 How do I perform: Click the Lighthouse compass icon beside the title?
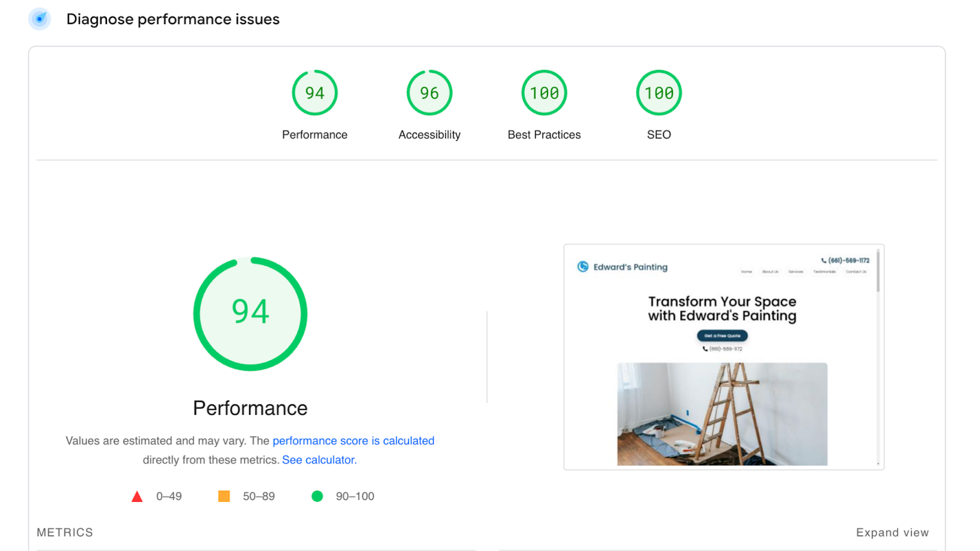[40, 19]
